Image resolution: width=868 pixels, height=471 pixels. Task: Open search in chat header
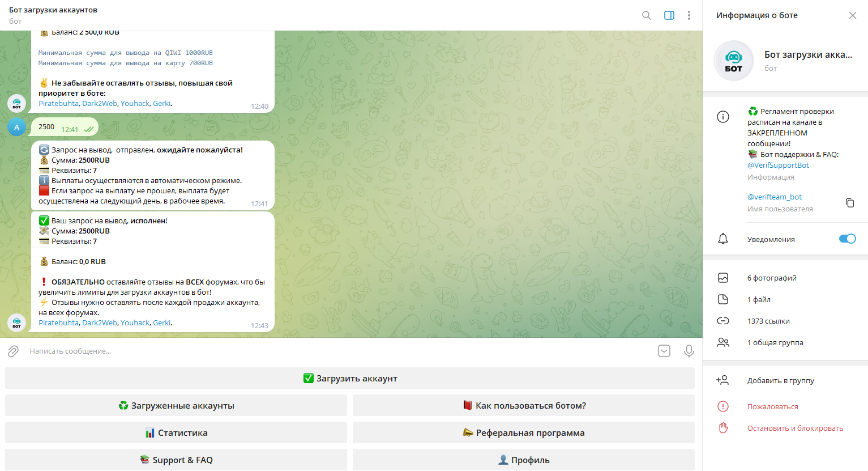coord(646,15)
